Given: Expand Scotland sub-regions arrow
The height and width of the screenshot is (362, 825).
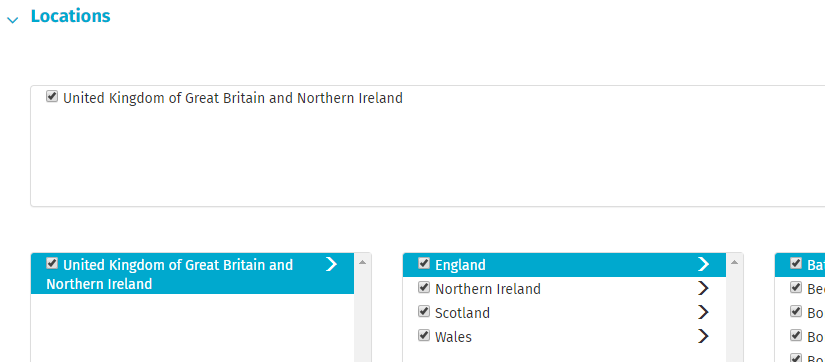Looking at the screenshot, I should pyautogui.click(x=703, y=312).
